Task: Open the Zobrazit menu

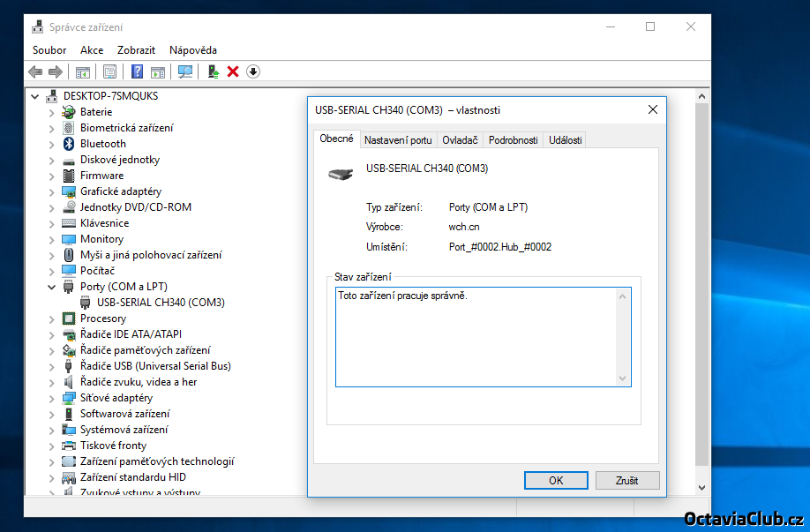Action: [136, 50]
